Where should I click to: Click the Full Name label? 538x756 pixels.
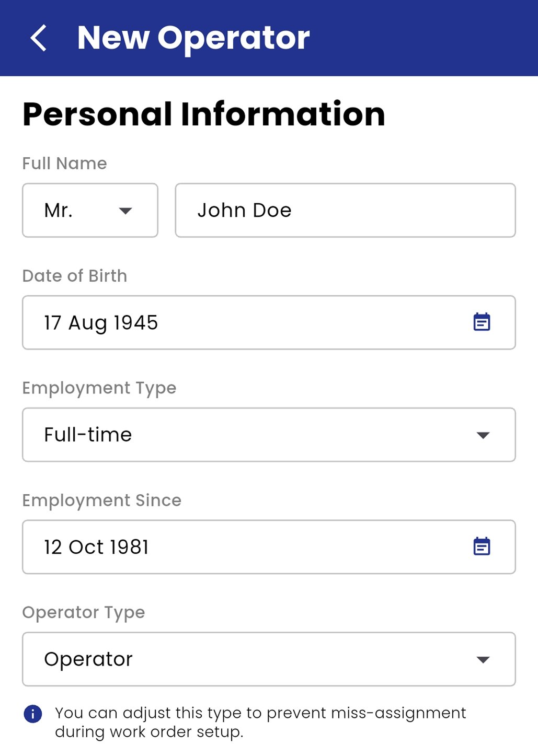point(64,163)
